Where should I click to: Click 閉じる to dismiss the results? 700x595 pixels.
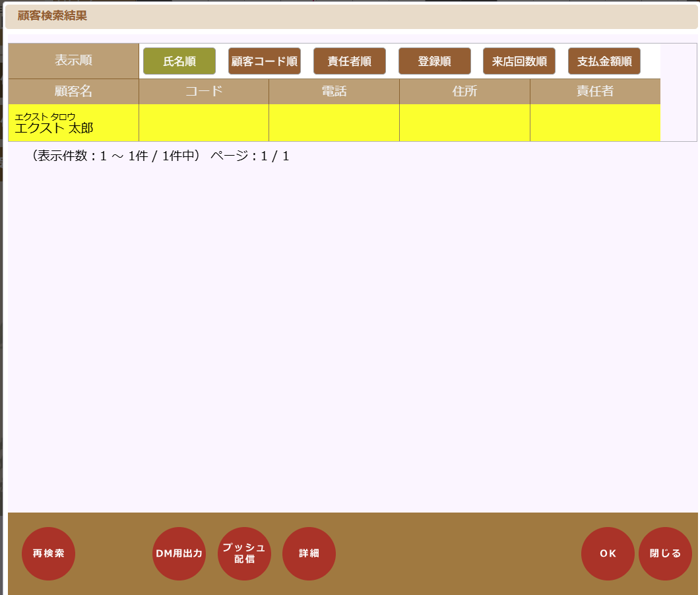(665, 553)
